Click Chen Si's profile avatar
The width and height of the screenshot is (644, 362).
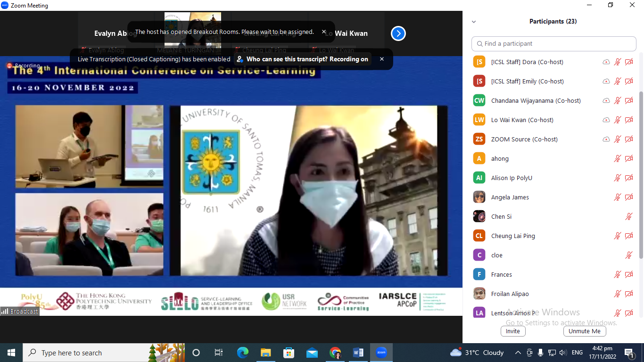[x=479, y=216]
